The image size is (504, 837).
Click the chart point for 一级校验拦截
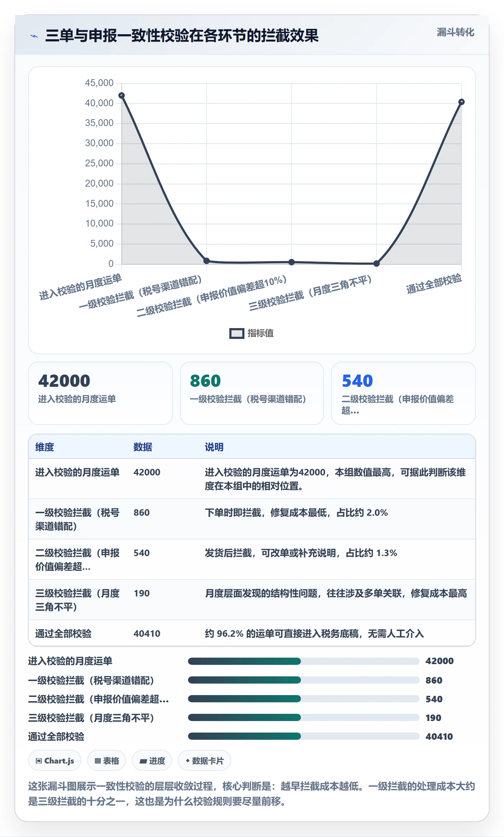(207, 261)
